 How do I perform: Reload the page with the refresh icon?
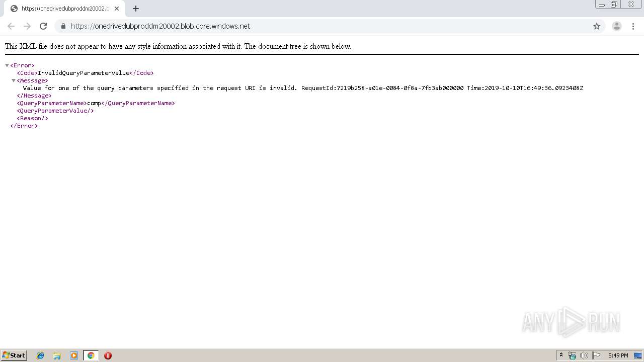pyautogui.click(x=43, y=26)
